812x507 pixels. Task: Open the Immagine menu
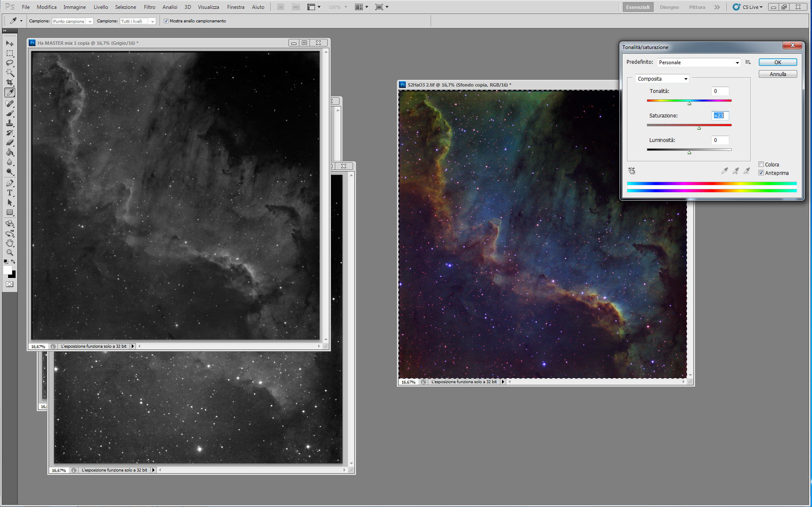(74, 7)
